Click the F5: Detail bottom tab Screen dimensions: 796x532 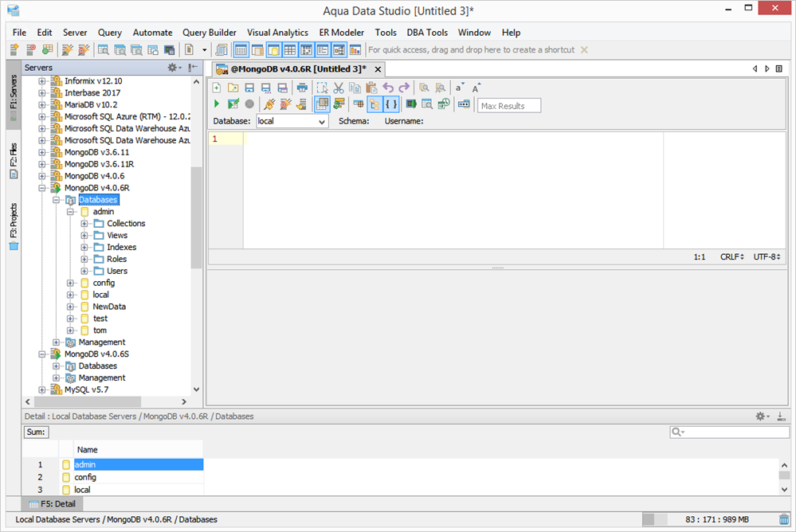52,504
